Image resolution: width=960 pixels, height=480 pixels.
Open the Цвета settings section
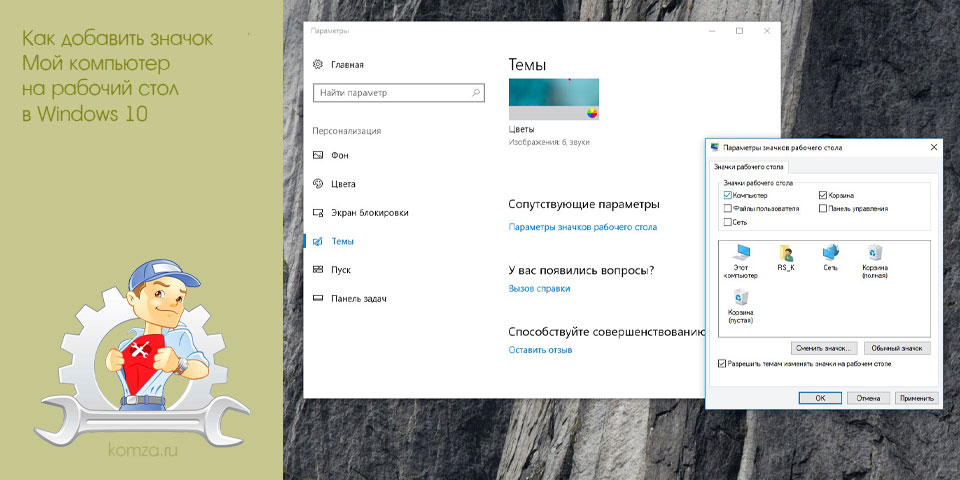click(x=343, y=184)
